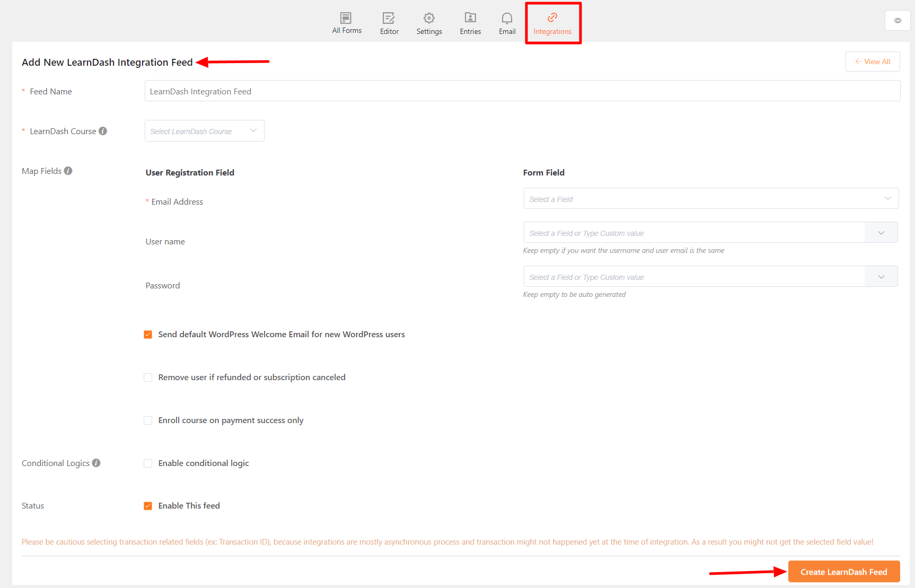Click the LearnDash Course info icon

[x=103, y=131]
